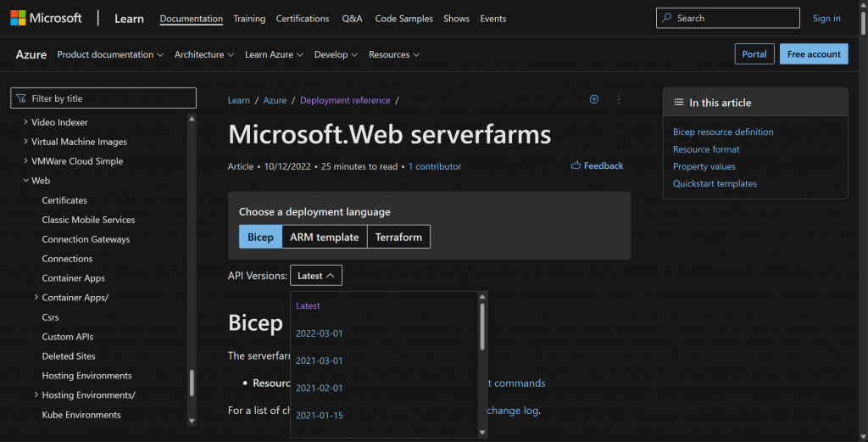Click the sidebar scroll-down arrow
The image size is (868, 442).
click(x=192, y=421)
